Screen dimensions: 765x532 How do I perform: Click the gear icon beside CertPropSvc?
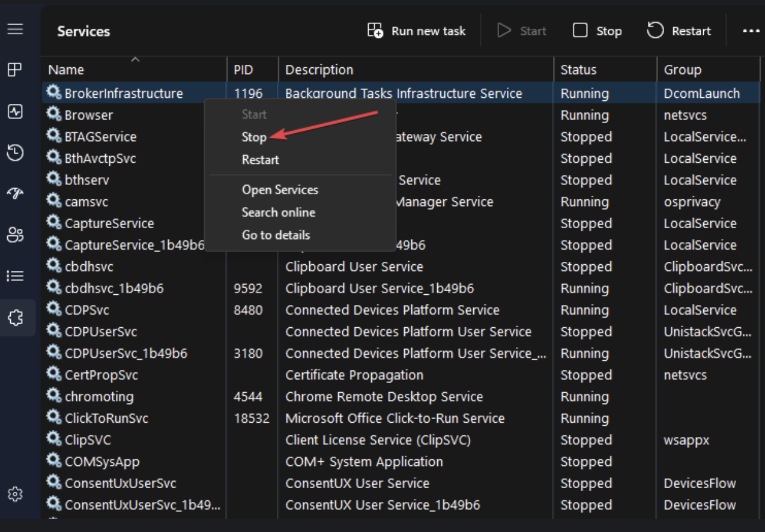(x=54, y=374)
